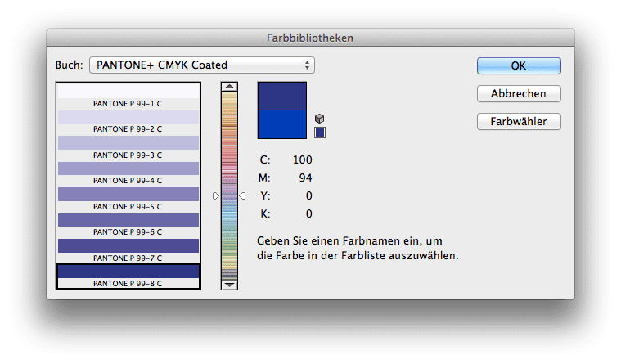This screenshot has height=364, width=621.
Task: Click the out-of-gamut cube warning icon
Action: coord(319,119)
